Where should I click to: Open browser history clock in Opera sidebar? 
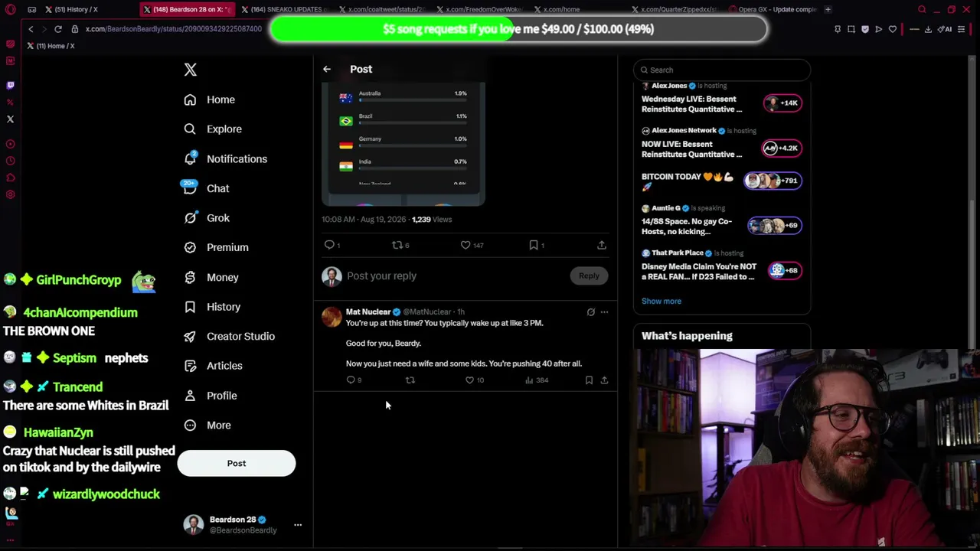(x=10, y=161)
